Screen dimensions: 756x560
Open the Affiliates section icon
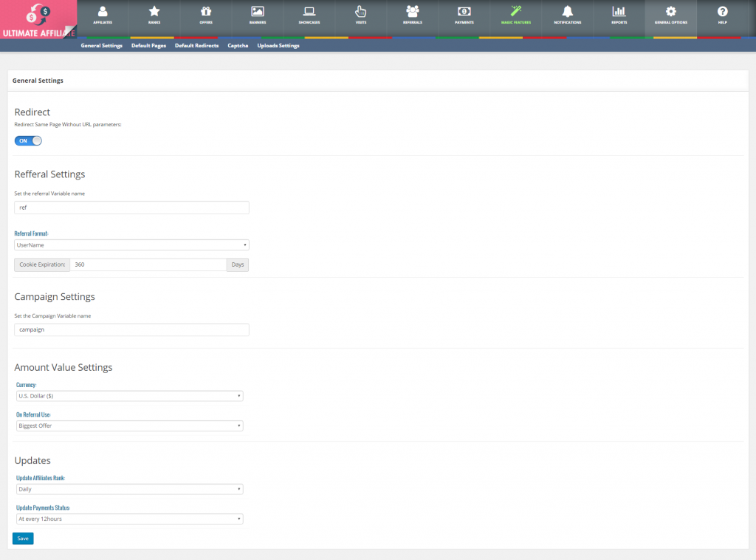[103, 11]
